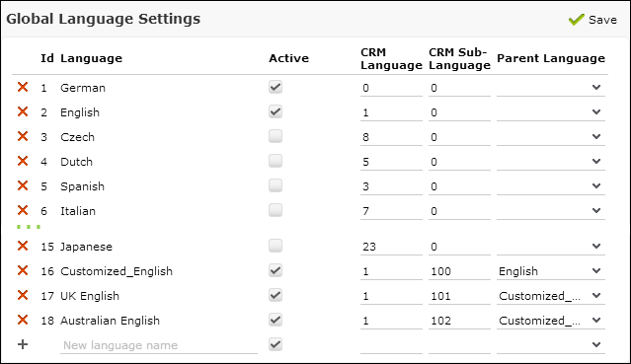Remove the Japanese language entry
The width and height of the screenshot is (631, 364).
[x=23, y=246]
